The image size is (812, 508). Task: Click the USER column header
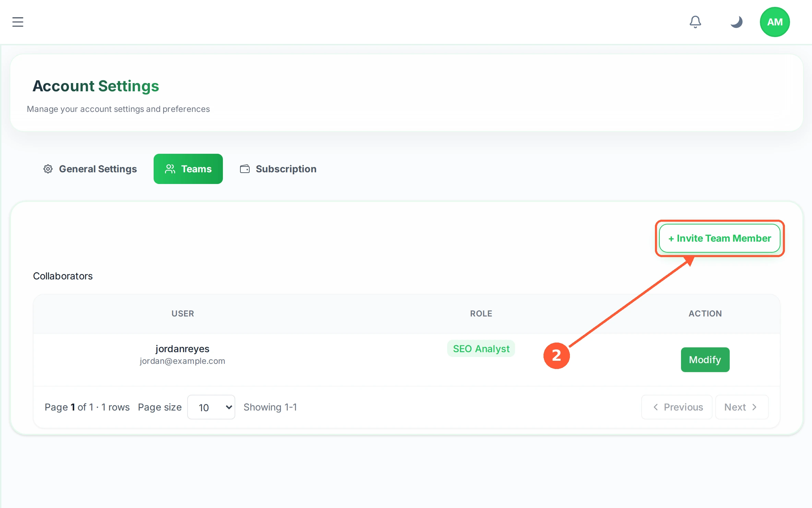tap(183, 313)
